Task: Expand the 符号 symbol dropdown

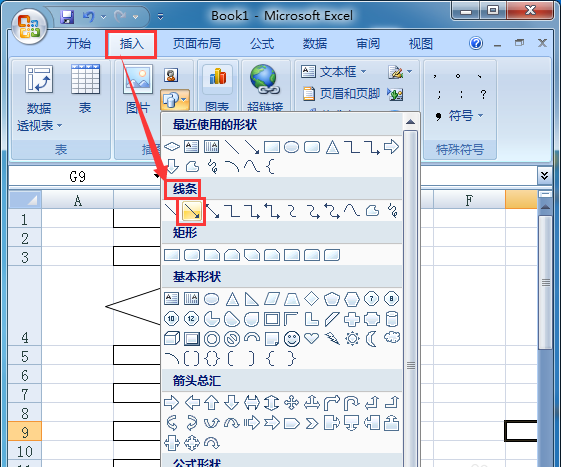Action: coord(480,115)
